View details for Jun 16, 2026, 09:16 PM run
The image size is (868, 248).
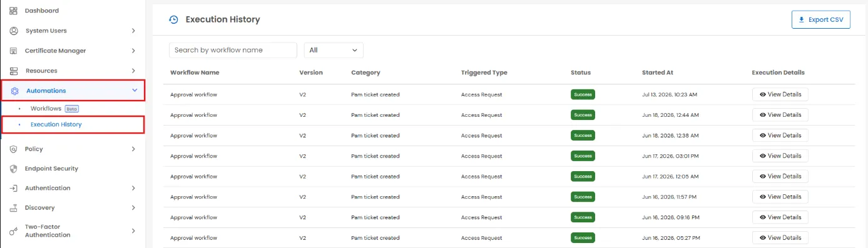(x=780, y=217)
